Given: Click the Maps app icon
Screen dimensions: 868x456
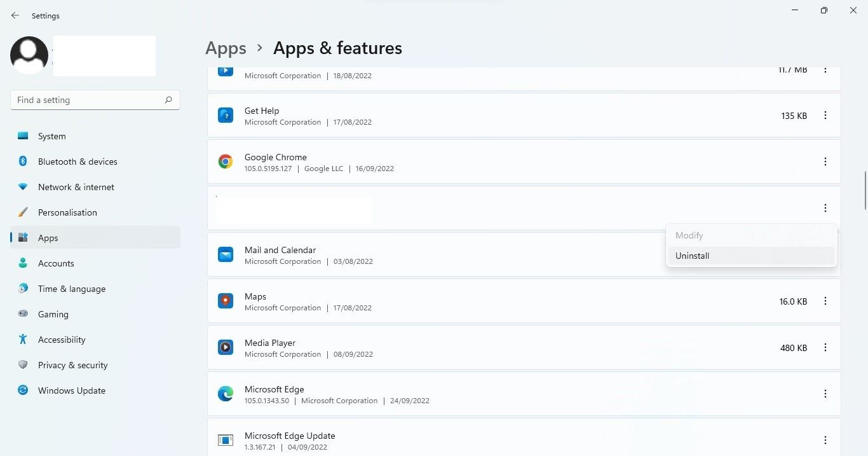Looking at the screenshot, I should pyautogui.click(x=226, y=301).
